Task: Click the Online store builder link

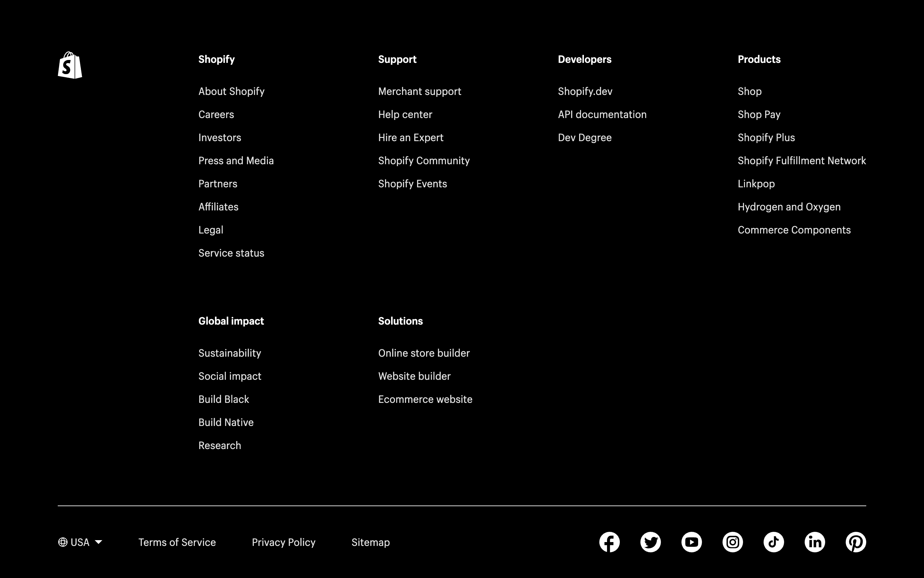Action: (424, 353)
